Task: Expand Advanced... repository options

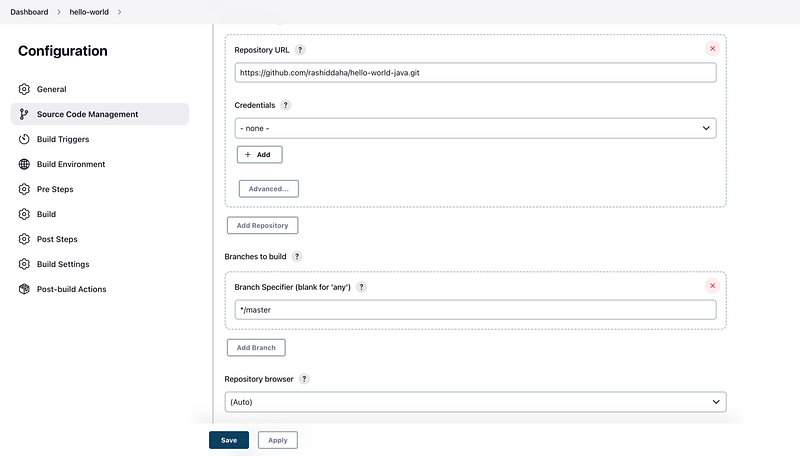Action: (269, 189)
